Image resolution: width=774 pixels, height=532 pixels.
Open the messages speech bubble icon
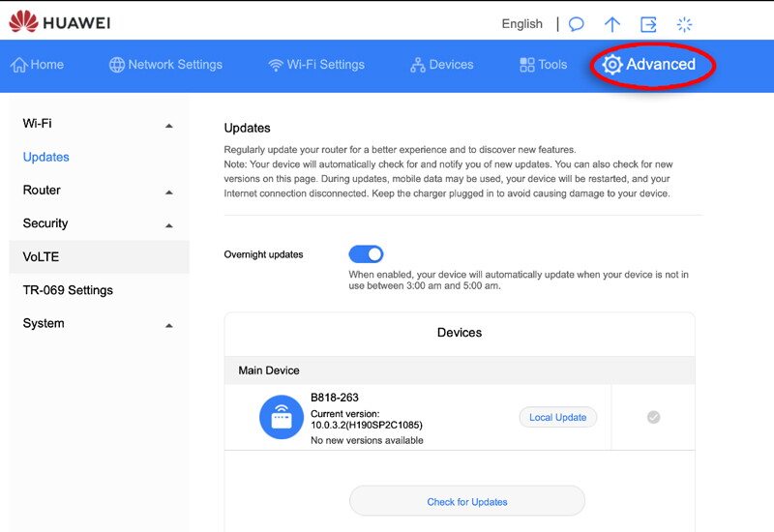point(576,24)
